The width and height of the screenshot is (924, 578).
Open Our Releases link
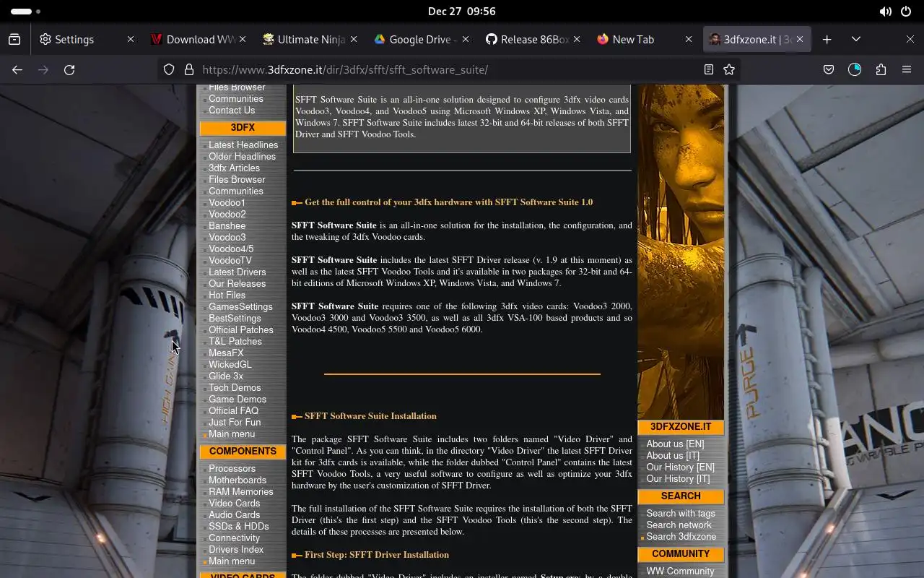point(237,284)
